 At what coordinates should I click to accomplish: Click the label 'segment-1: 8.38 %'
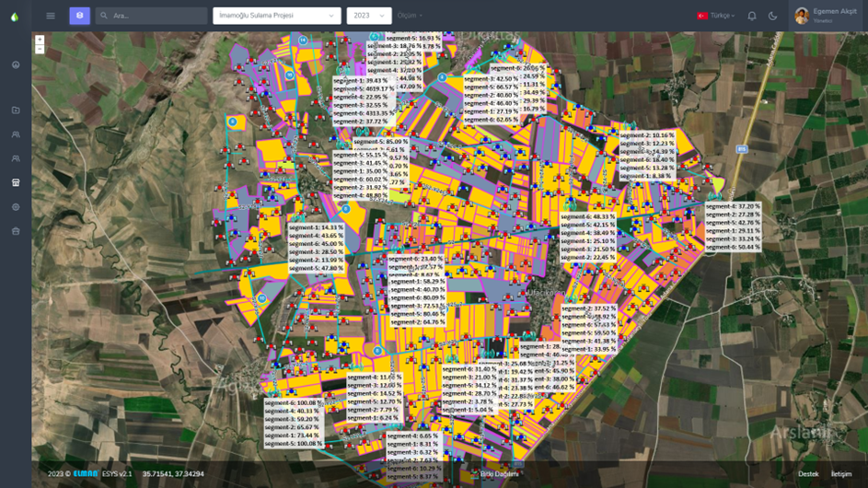645,176
